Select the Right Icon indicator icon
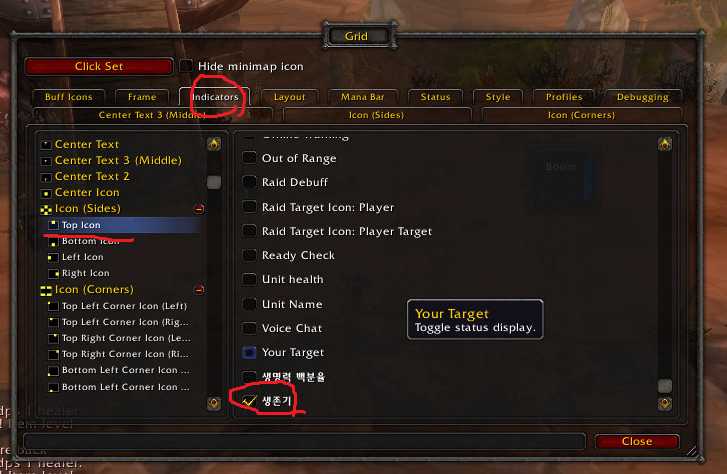Screen dimensions: 727x474 (53, 274)
